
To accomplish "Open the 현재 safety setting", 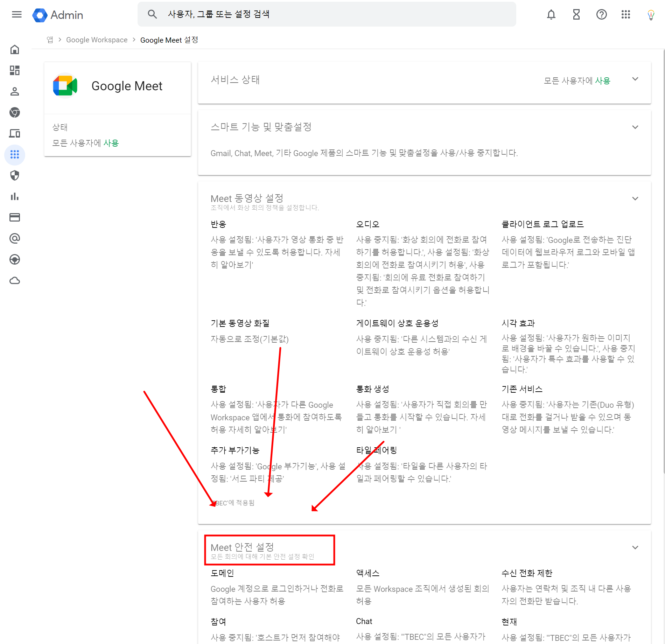I will click(x=509, y=622).
